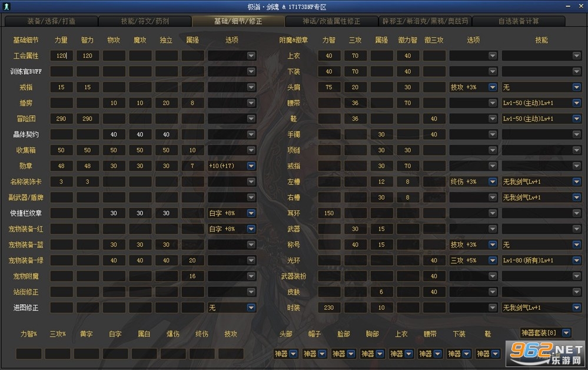The image size is (588, 370).
Task: Select the 宠物装备-绿 属强 20 field
Action: click(x=192, y=261)
